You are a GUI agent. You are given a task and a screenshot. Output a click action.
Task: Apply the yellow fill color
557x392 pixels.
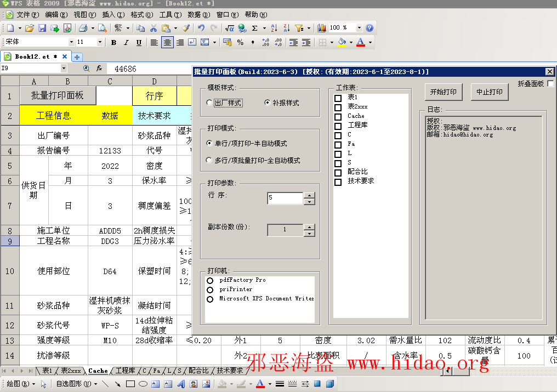click(342, 43)
